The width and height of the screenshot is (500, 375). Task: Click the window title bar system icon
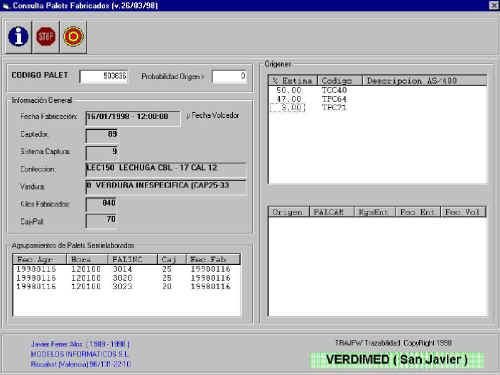(6, 6)
